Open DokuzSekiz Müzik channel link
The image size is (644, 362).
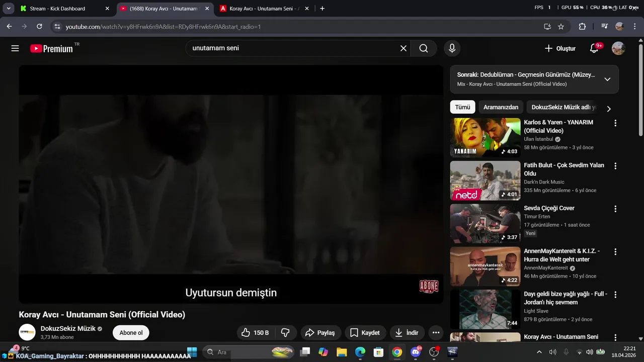coord(68,329)
